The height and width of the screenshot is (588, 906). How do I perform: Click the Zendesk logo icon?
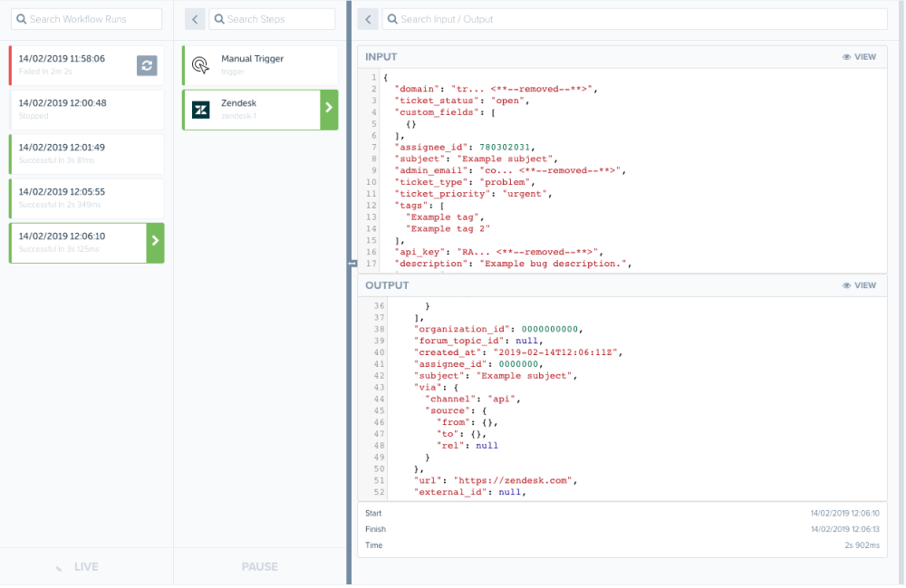click(x=201, y=110)
